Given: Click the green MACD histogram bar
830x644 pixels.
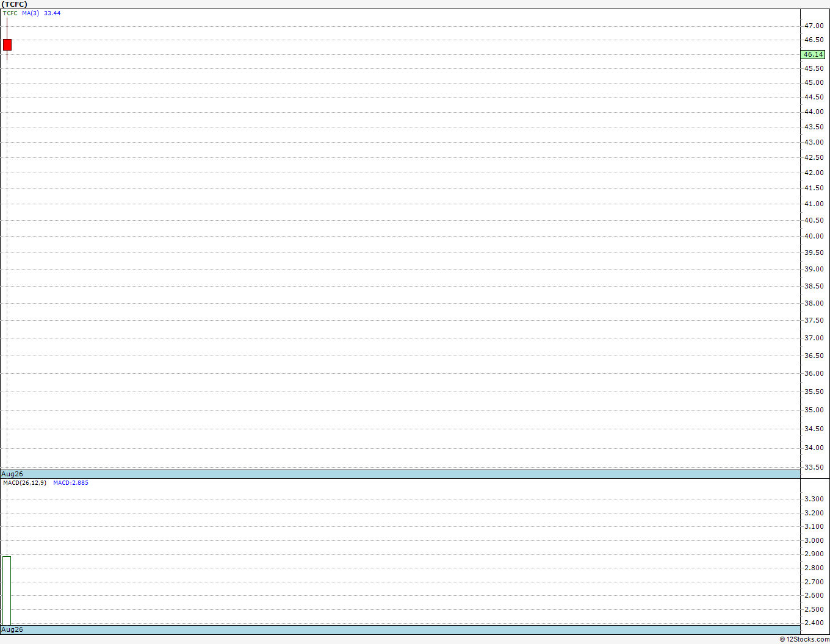Looking at the screenshot, I should coord(7,590).
